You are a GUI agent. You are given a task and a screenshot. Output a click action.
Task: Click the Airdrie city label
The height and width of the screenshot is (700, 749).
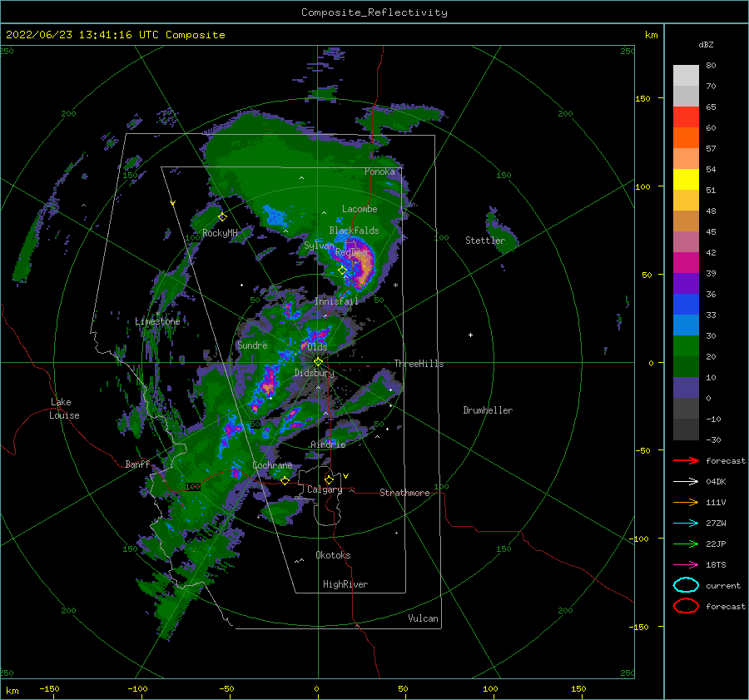tap(328, 444)
